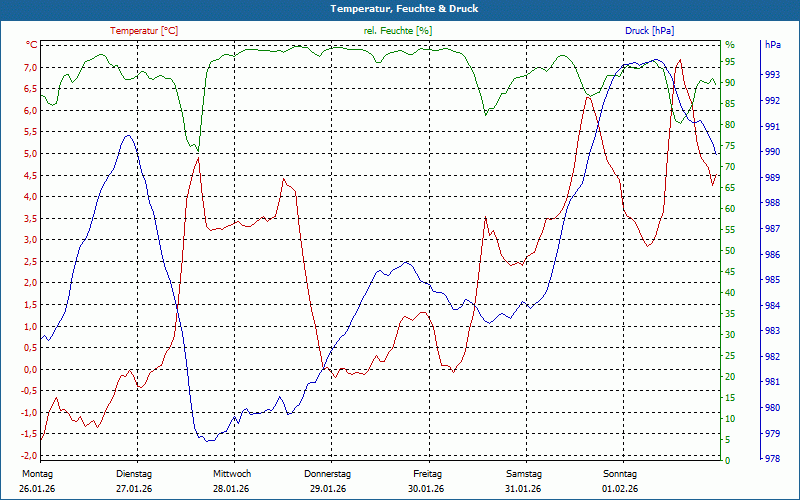Select the date '26.01.26'
The width and height of the screenshot is (800, 500).
click(x=37, y=489)
